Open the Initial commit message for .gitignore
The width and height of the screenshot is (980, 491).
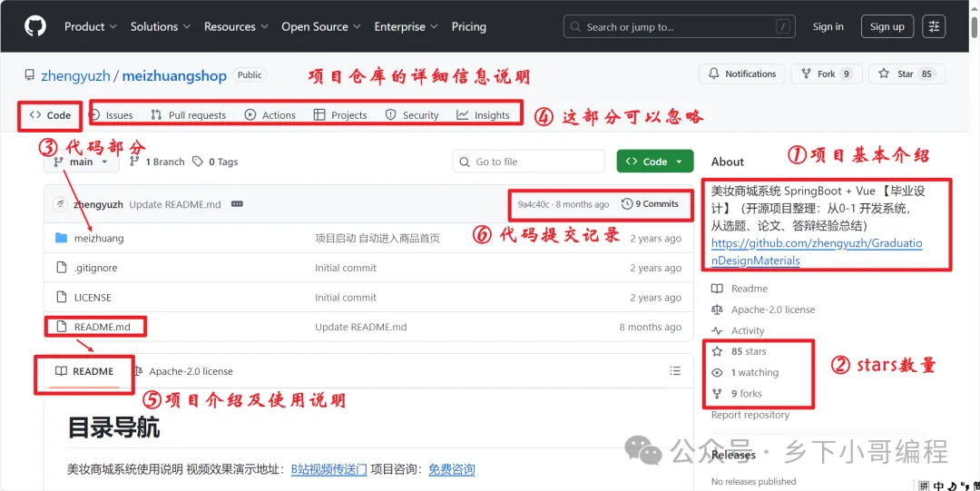pyautogui.click(x=346, y=268)
